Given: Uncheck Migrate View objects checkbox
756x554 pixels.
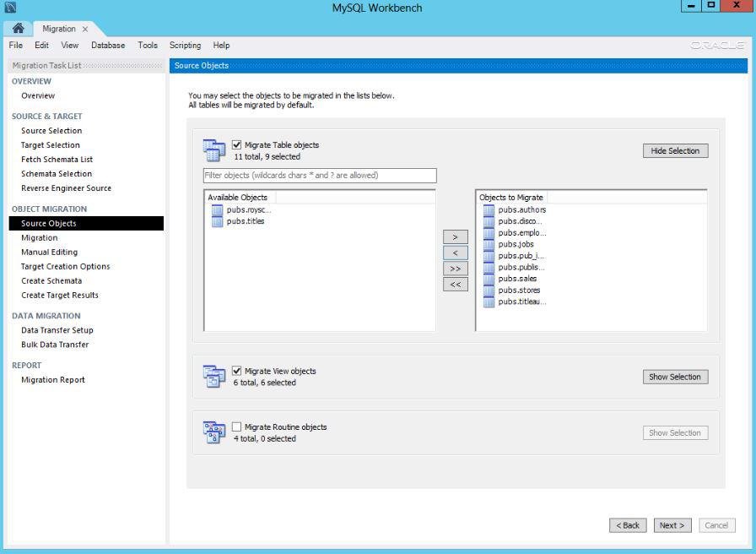Looking at the screenshot, I should click(237, 371).
